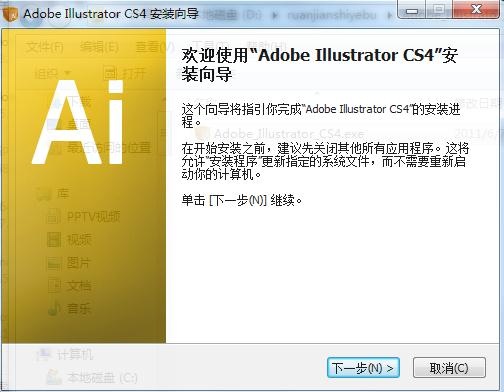Click the 下一步(N) button to continue
The image size is (504, 392).
coord(363,368)
